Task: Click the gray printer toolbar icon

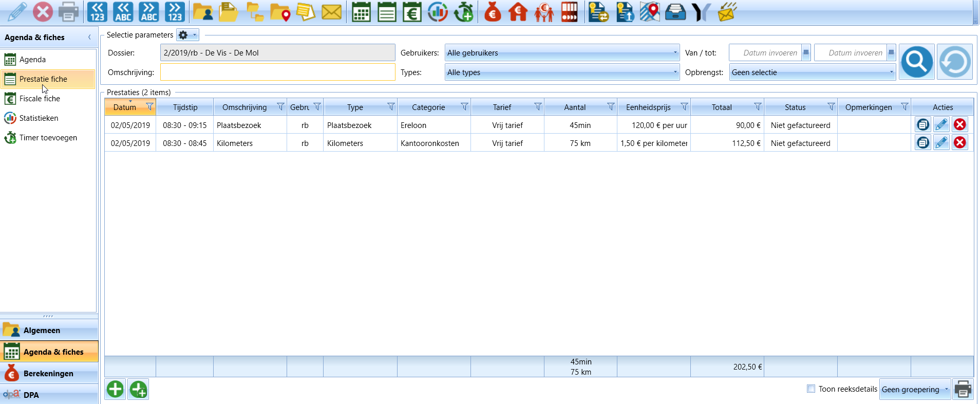Action: (x=68, y=12)
